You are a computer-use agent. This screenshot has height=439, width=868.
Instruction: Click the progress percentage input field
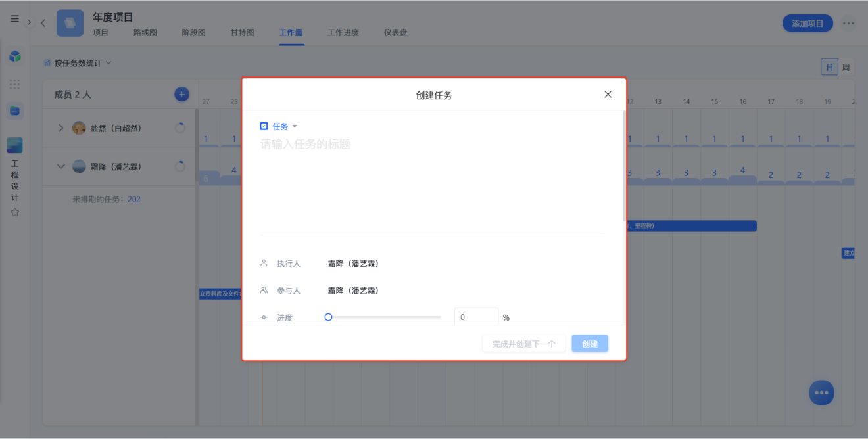point(476,317)
